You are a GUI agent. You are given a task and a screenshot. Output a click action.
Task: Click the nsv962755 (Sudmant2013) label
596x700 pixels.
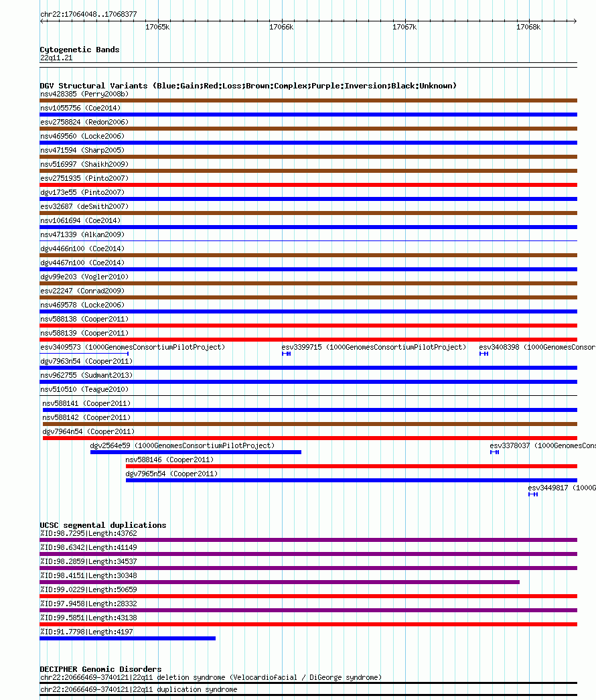[x=86, y=375]
